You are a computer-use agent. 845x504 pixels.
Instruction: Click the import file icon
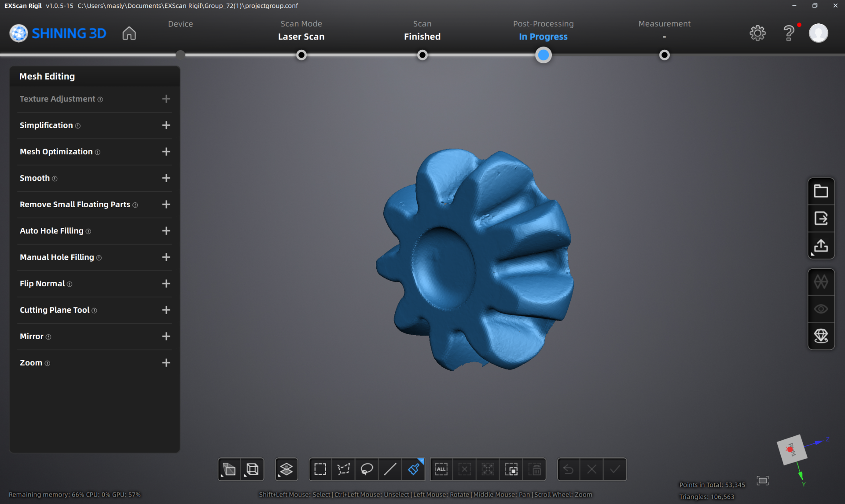pos(821,219)
